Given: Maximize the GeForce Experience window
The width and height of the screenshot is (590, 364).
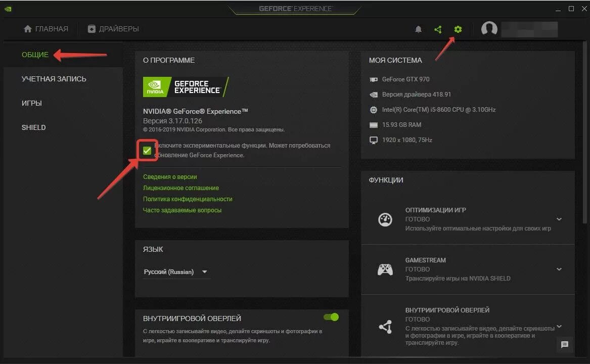Looking at the screenshot, I should (571, 9).
